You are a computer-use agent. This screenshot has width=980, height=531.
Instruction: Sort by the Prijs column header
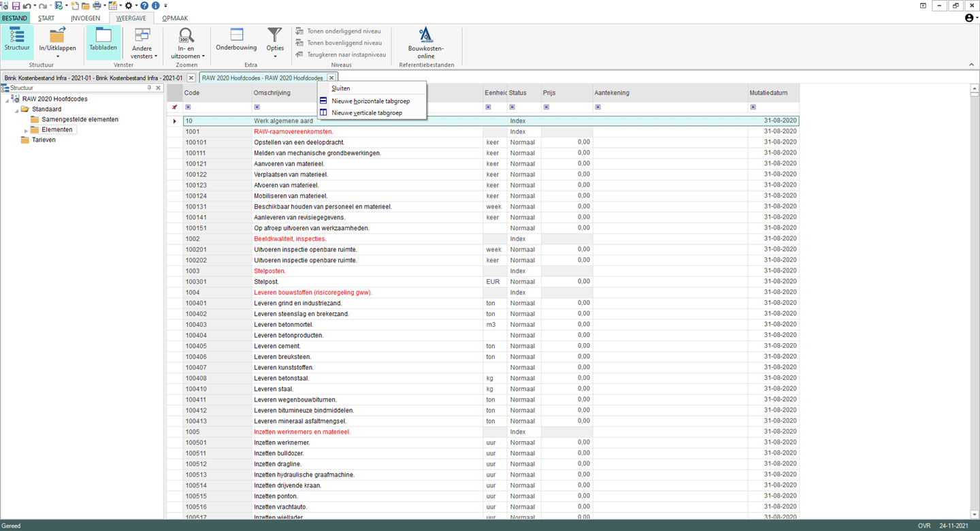[566, 93]
